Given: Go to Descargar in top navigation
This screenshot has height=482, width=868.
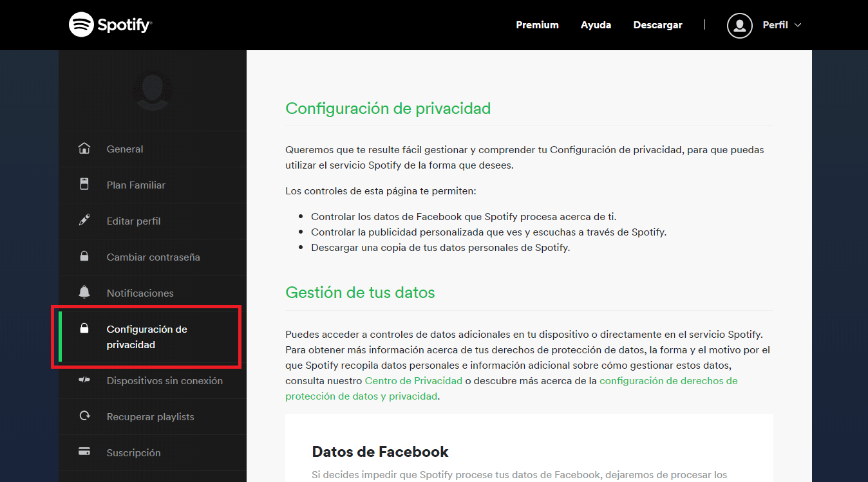Looking at the screenshot, I should click(x=657, y=25).
